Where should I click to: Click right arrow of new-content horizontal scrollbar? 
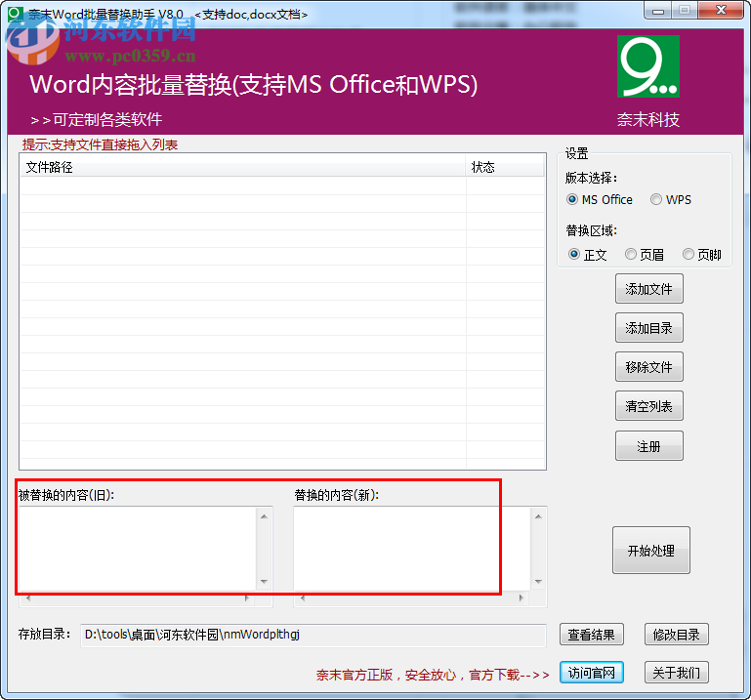click(522, 598)
